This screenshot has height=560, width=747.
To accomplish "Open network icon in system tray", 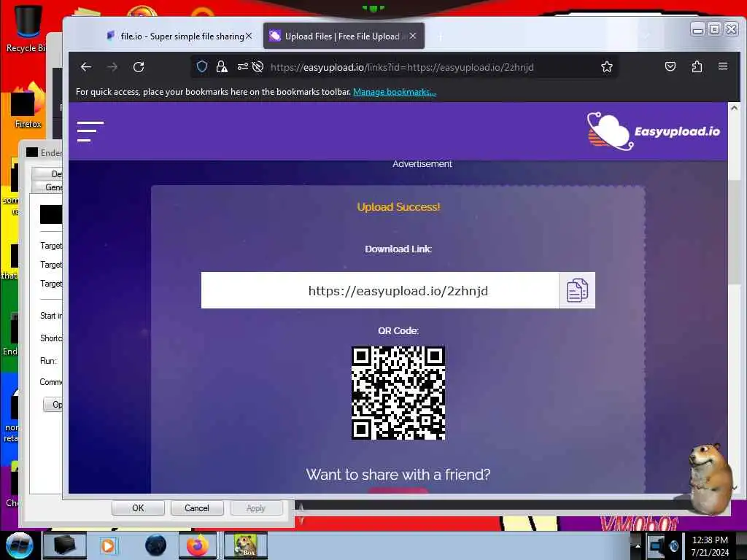I will pyautogui.click(x=656, y=545).
